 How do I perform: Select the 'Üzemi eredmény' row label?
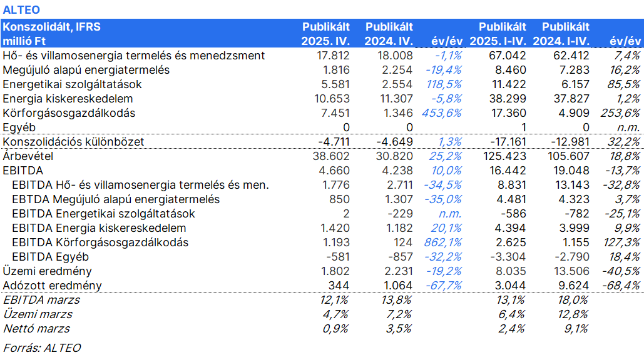48,271
